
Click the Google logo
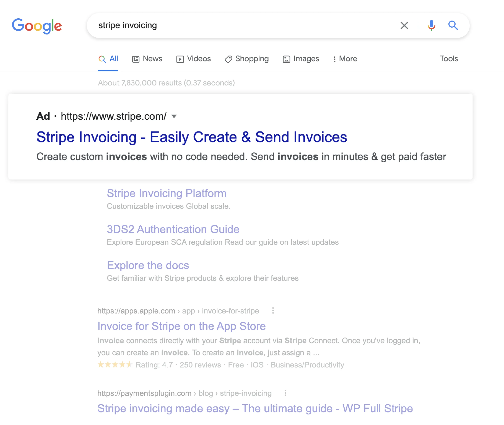click(x=37, y=26)
